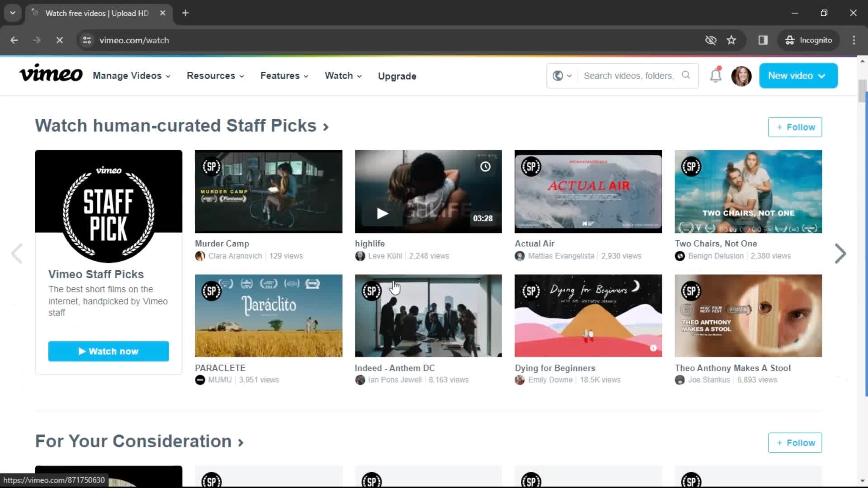Click SP badge on Indeed - Anthem DC
Screen dimensions: 868x488
371,291
